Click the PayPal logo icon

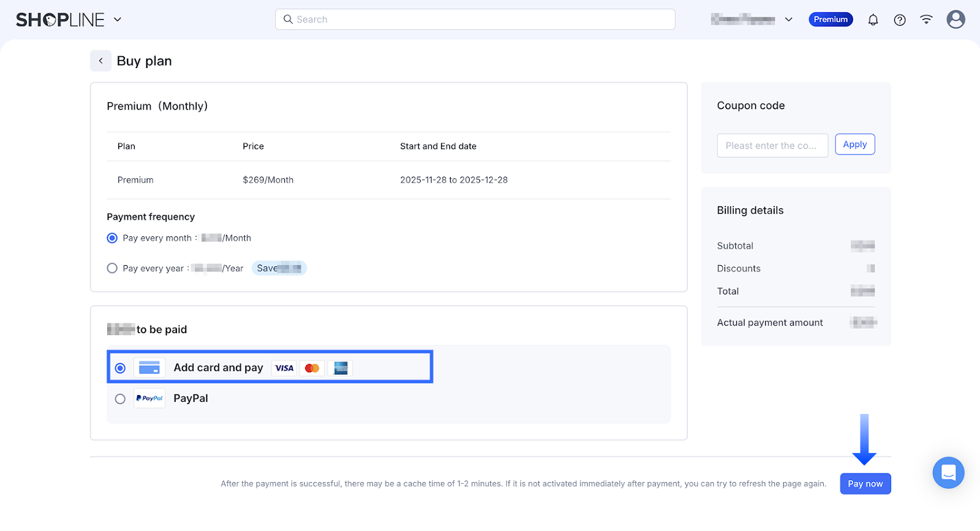[x=149, y=398]
